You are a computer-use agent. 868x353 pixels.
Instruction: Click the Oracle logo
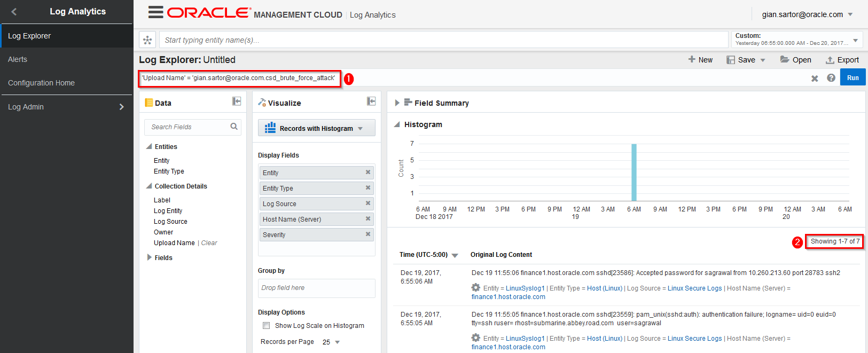pyautogui.click(x=209, y=13)
